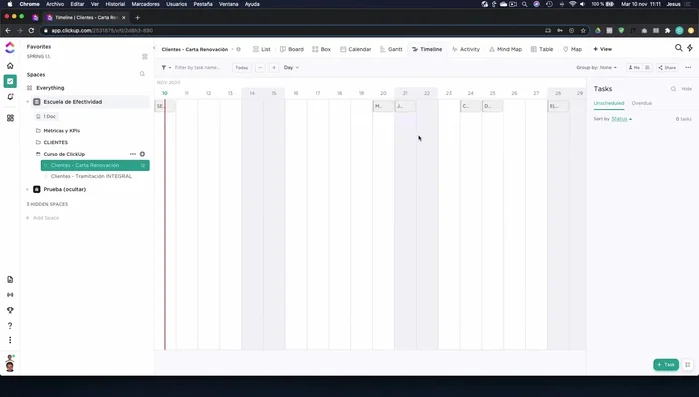Open the Activity view tab
The height and width of the screenshot is (397, 699).
[x=466, y=49]
